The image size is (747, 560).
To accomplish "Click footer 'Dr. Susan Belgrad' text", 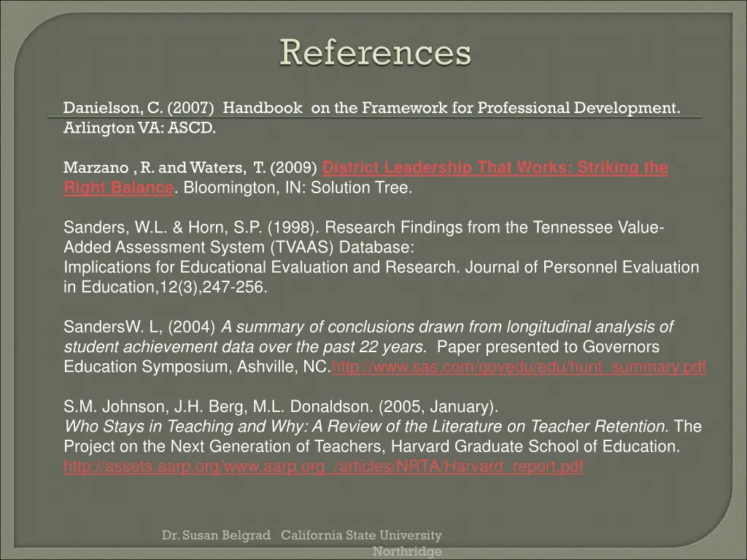I will [216, 535].
